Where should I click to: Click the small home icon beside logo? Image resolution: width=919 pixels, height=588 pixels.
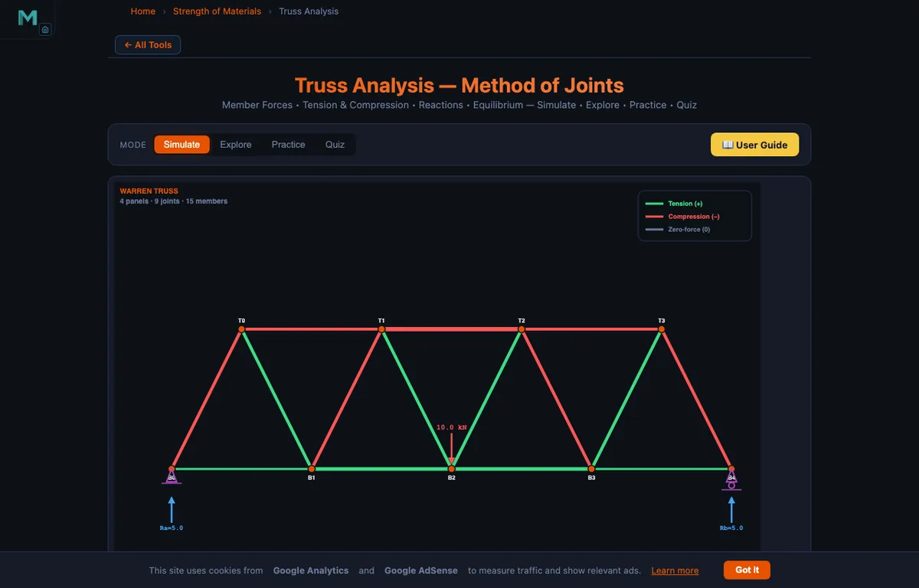click(x=45, y=30)
